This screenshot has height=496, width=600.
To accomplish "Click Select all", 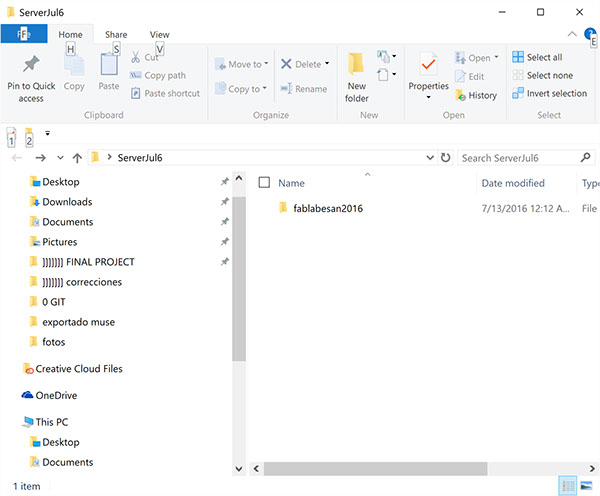I will pyautogui.click(x=537, y=57).
